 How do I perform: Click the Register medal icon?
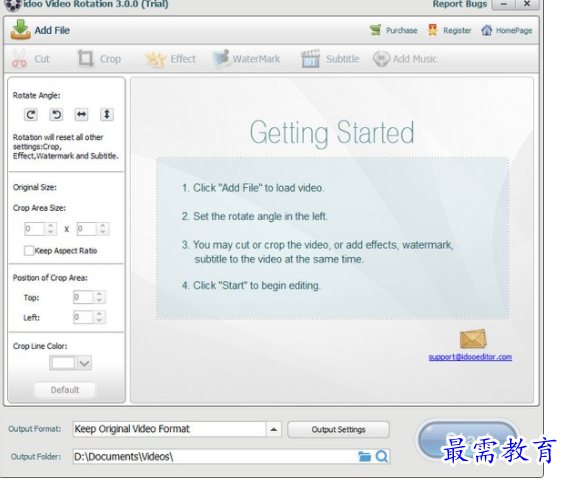pyautogui.click(x=432, y=30)
